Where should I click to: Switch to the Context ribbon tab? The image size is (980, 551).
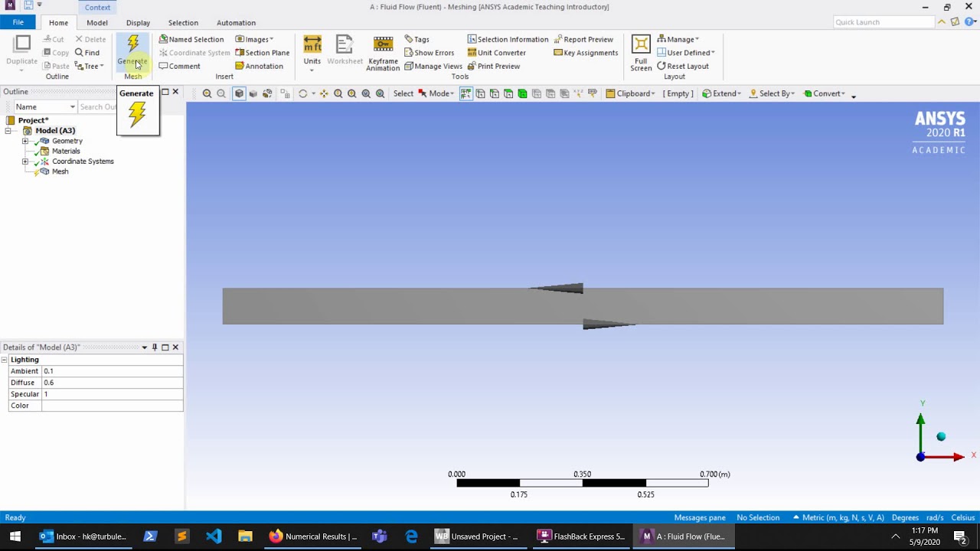coord(97,8)
